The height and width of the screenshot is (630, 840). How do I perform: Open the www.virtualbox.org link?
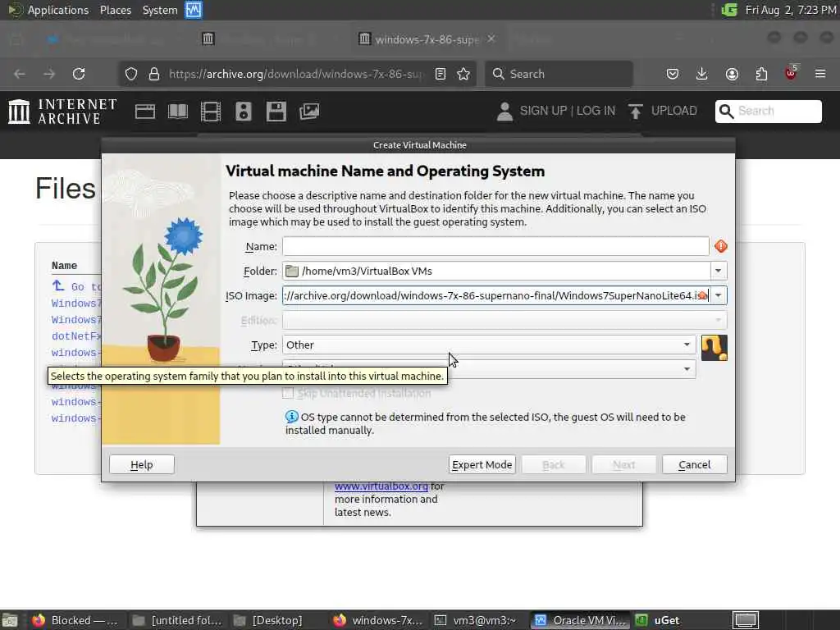point(381,486)
